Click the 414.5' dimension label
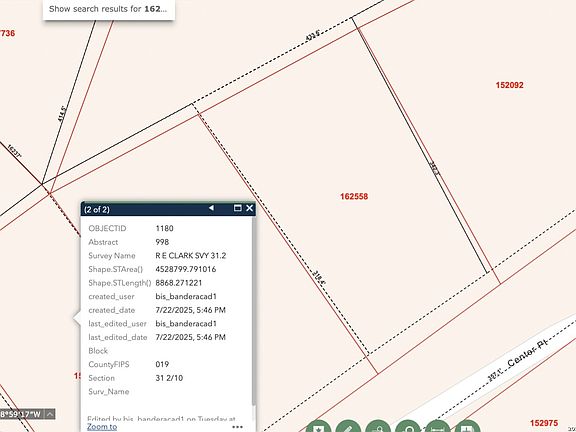The width and height of the screenshot is (576, 432). coord(62,114)
